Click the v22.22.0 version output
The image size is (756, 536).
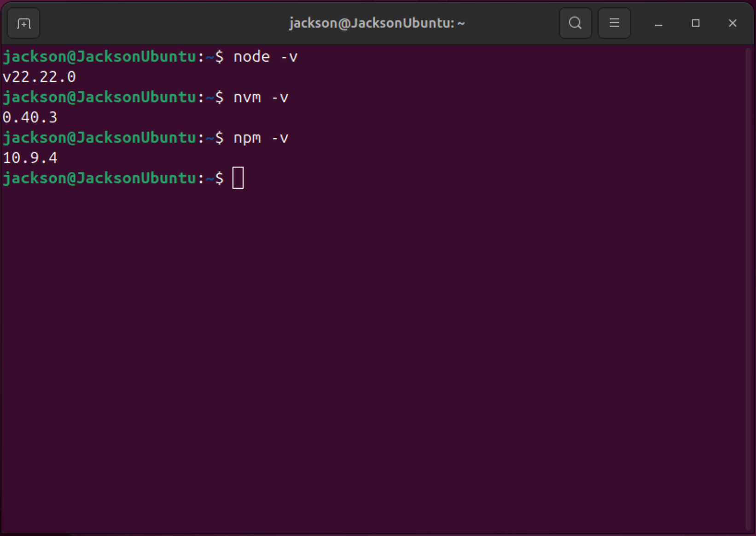[x=39, y=77]
